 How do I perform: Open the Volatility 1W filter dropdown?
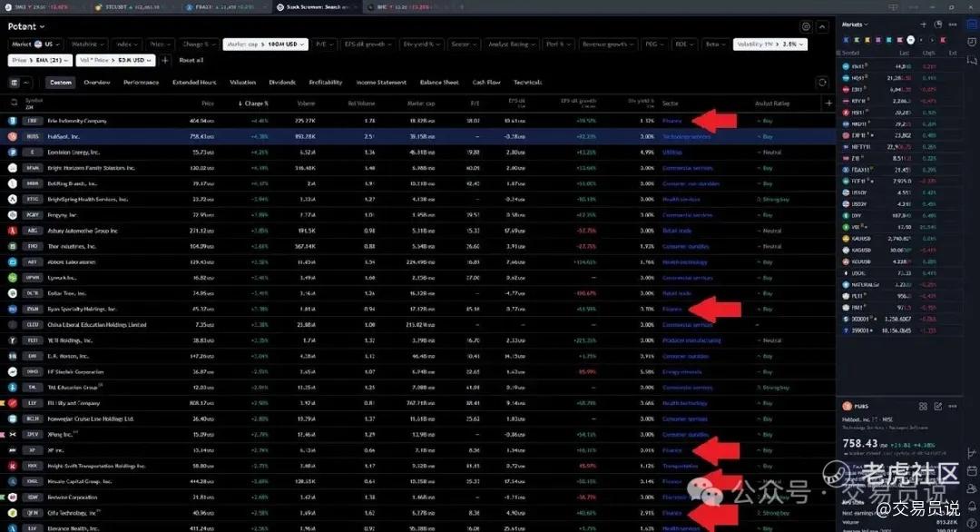point(770,44)
